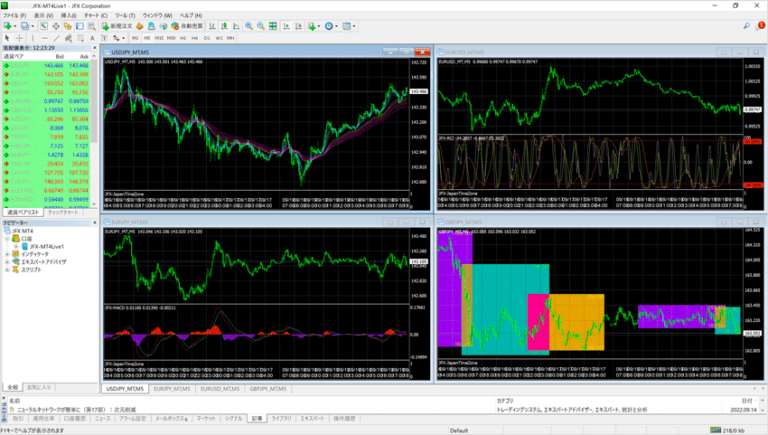Expand the エキスパートアドバイザ tree node

point(7,262)
